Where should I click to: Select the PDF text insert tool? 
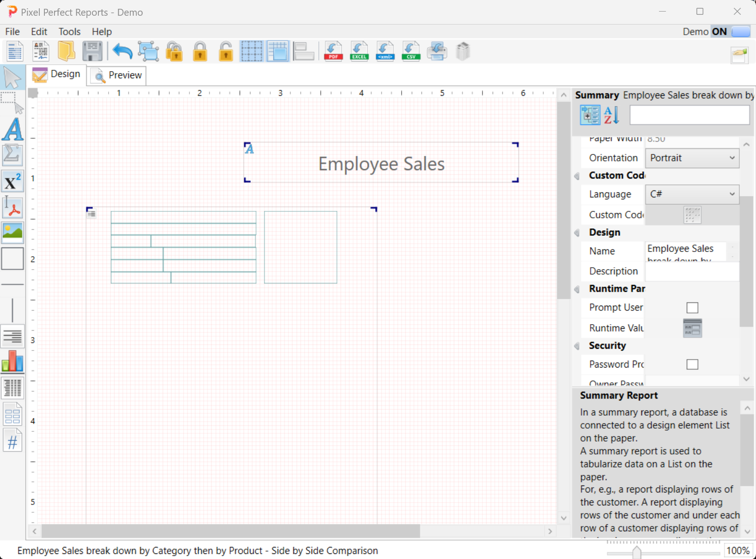click(12, 207)
